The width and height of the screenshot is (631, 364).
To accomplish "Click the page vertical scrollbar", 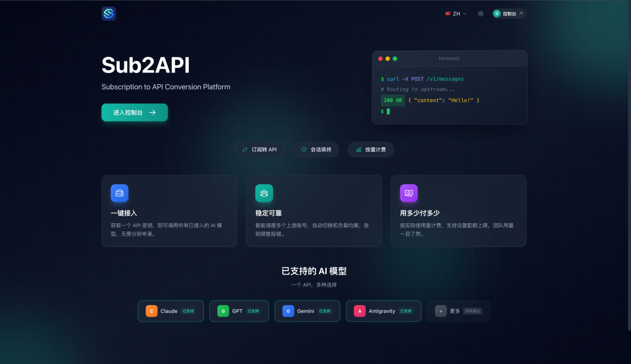I will (x=629, y=165).
